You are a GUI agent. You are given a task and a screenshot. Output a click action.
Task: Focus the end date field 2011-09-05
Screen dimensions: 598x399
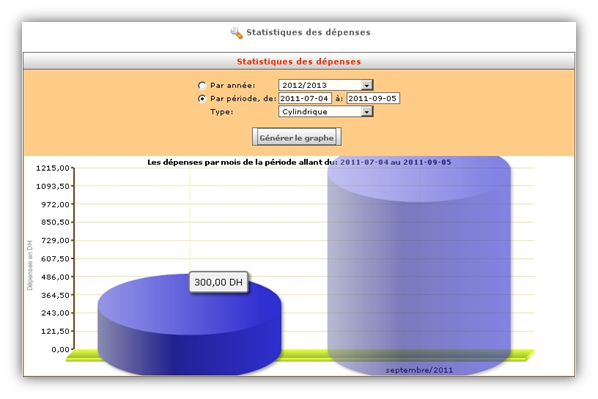(x=373, y=98)
